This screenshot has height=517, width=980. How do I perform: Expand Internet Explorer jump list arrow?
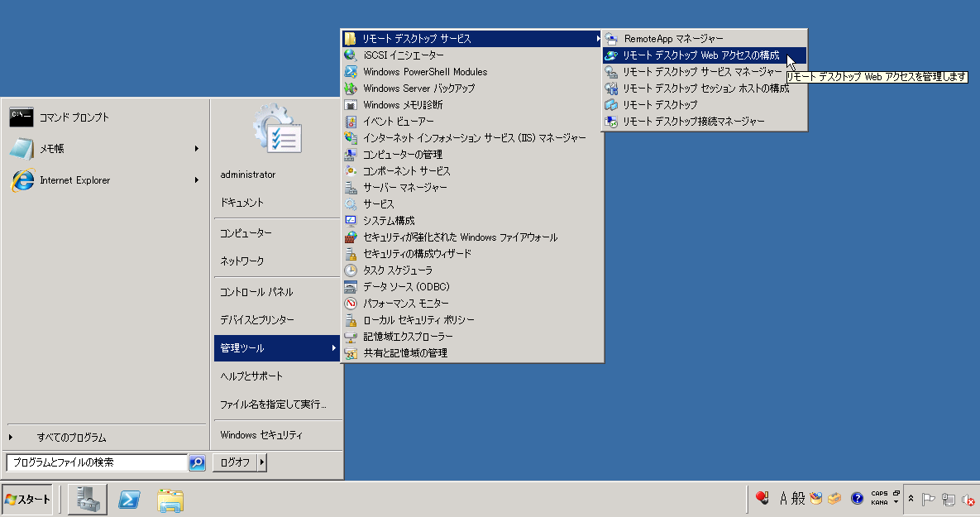pos(196,180)
